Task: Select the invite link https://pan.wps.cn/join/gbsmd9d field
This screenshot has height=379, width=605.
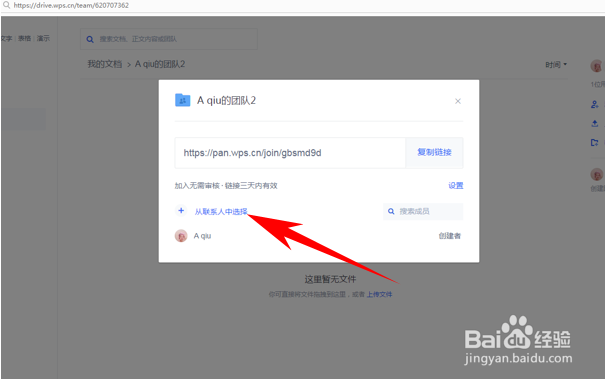Action: pos(290,153)
